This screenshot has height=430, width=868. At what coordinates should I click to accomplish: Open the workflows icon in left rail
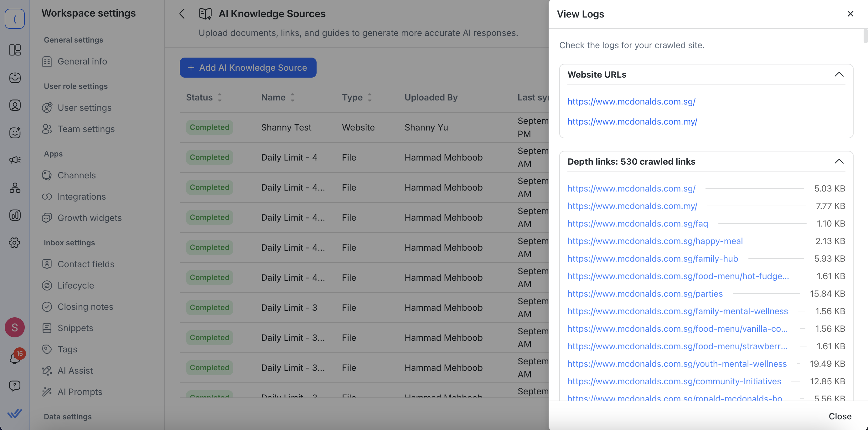pos(15,187)
